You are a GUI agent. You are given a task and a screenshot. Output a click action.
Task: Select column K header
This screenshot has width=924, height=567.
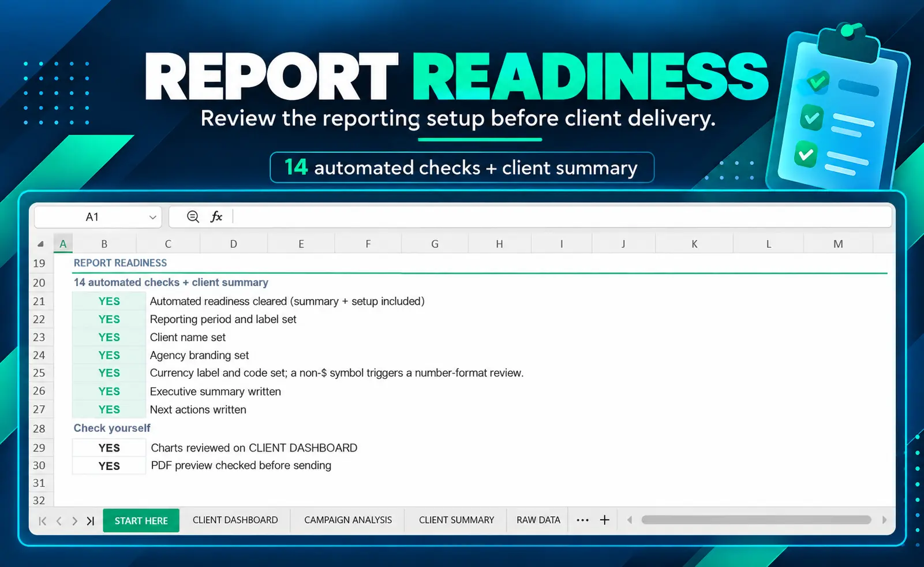(694, 244)
